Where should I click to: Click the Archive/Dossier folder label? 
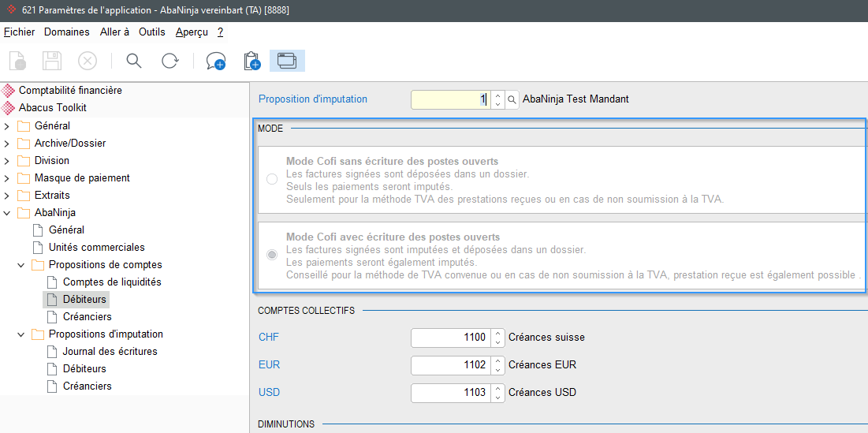pyautogui.click(x=69, y=144)
